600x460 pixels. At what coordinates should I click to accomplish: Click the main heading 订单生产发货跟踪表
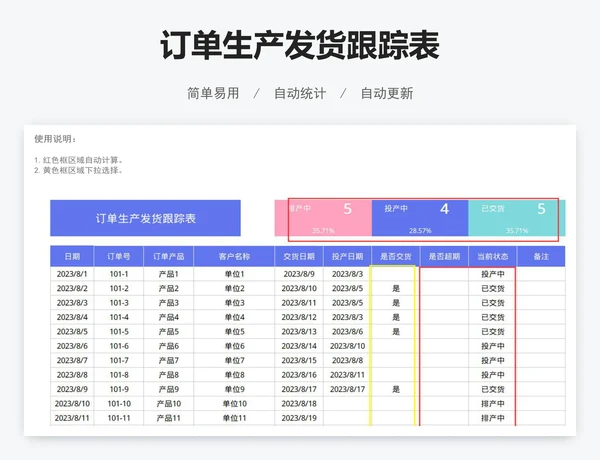click(x=300, y=46)
